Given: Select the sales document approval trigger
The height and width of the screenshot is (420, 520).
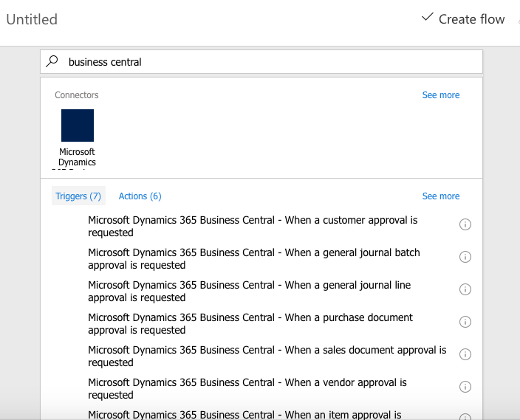Looking at the screenshot, I should [x=267, y=356].
